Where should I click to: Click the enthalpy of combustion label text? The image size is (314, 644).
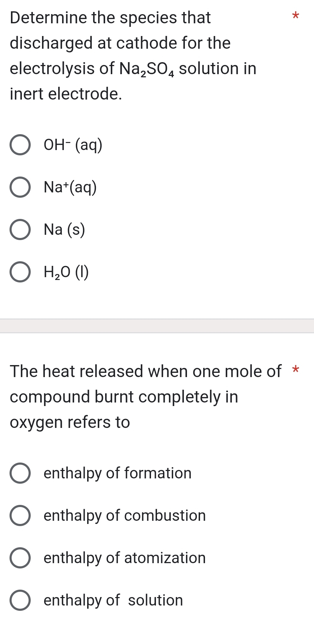[x=124, y=516]
